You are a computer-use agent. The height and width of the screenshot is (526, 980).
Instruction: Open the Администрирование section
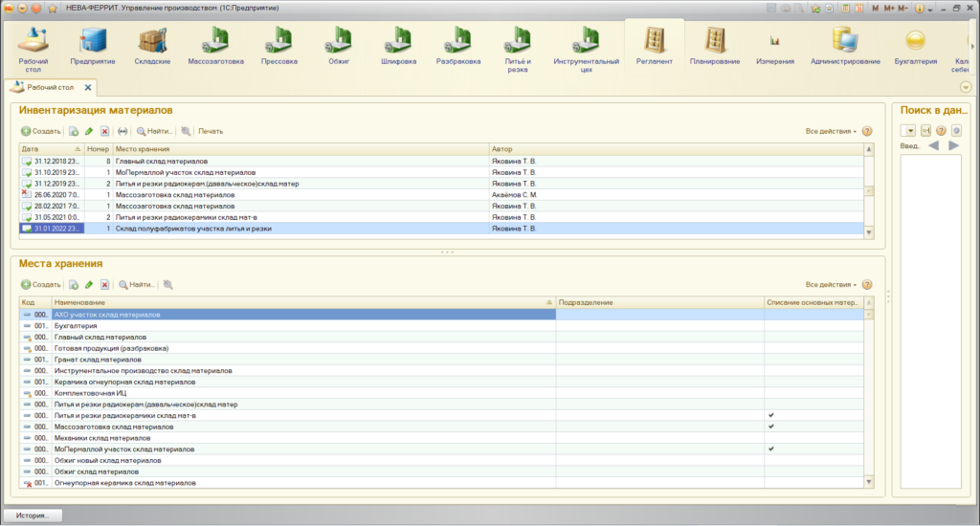[845, 47]
